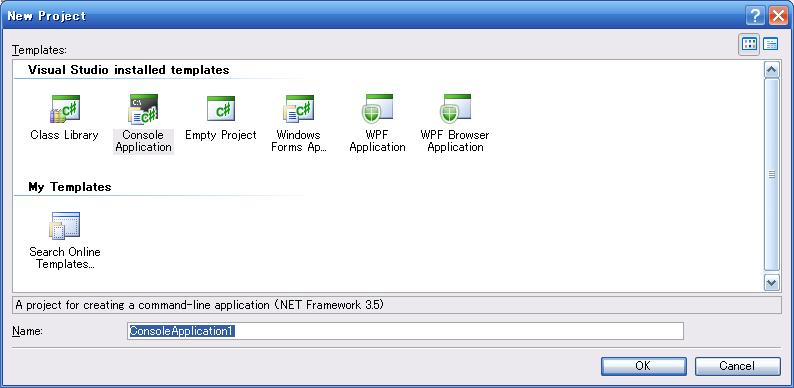Click the 'Class Library' label text
Viewport: 794px width, 388px height.
coord(64,135)
